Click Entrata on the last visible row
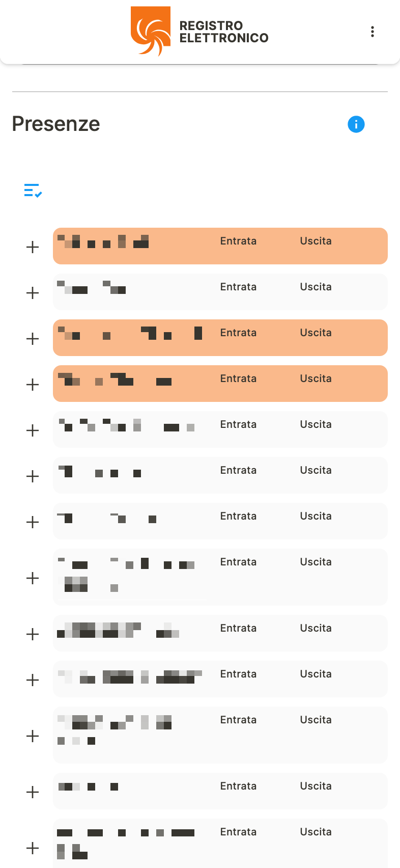 (x=238, y=832)
